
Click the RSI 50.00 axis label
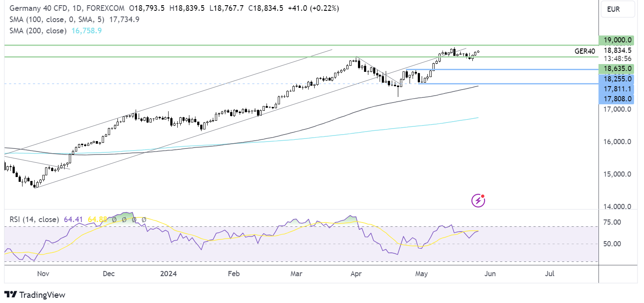click(x=612, y=244)
